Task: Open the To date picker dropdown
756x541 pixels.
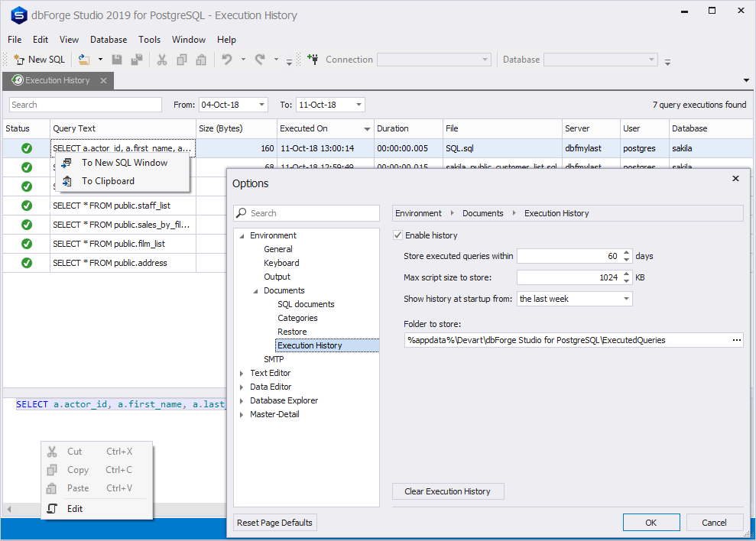Action: click(x=359, y=105)
